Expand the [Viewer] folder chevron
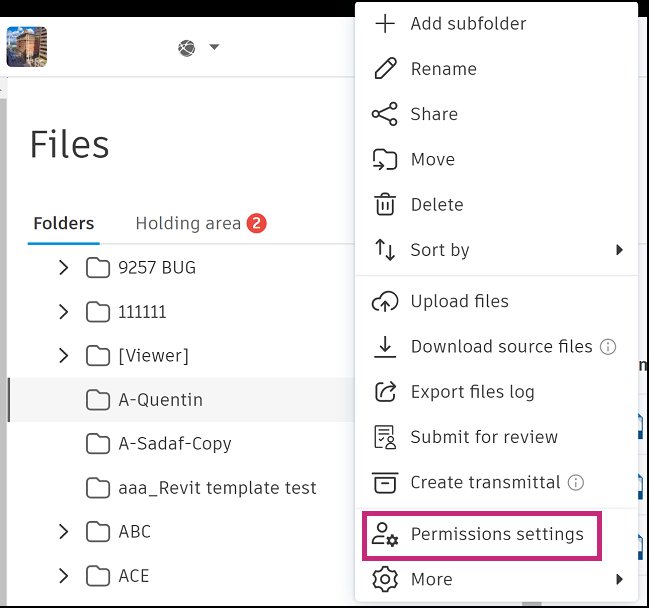The image size is (649, 608). pos(64,356)
